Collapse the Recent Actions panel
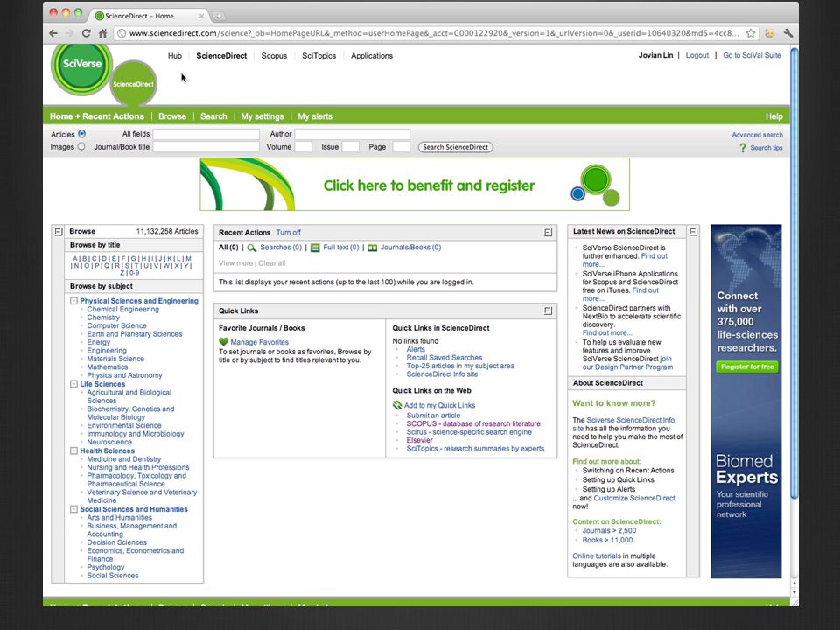This screenshot has width=840, height=630. (548, 233)
